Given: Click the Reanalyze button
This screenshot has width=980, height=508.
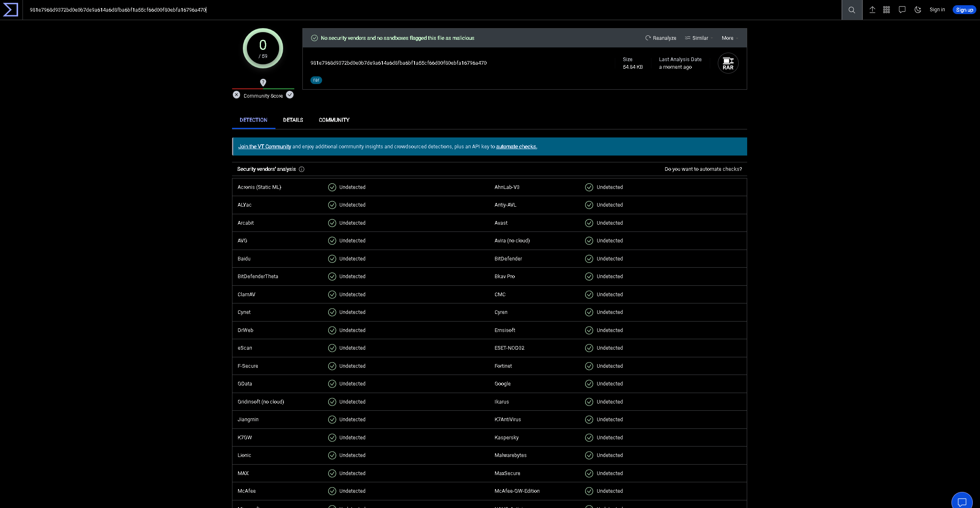Looking at the screenshot, I should pos(661,38).
